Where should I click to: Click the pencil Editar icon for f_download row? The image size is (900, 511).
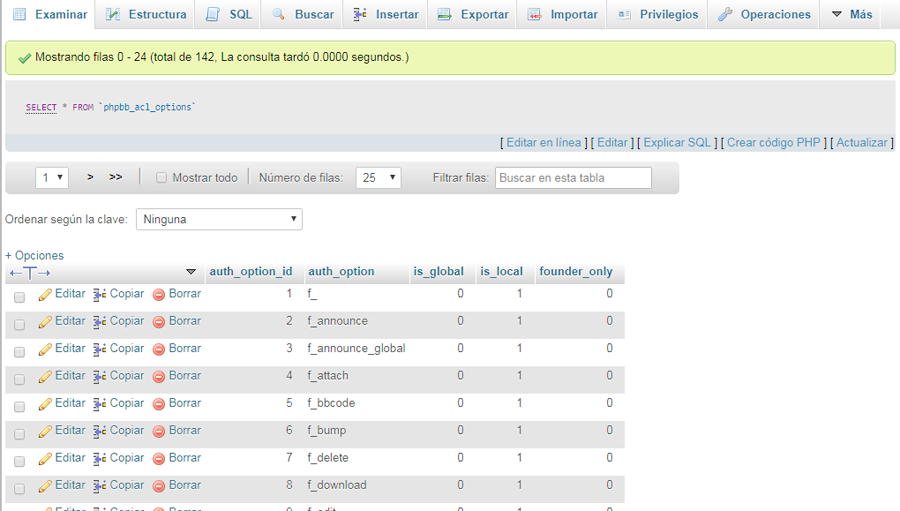(x=45, y=486)
